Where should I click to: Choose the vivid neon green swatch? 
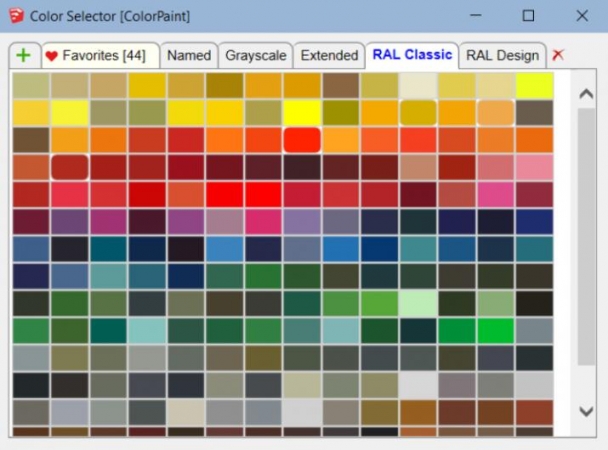pyautogui.click(x=496, y=331)
